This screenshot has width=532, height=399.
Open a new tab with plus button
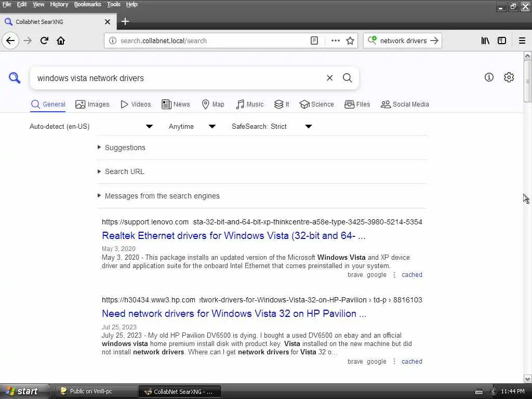[125, 21]
